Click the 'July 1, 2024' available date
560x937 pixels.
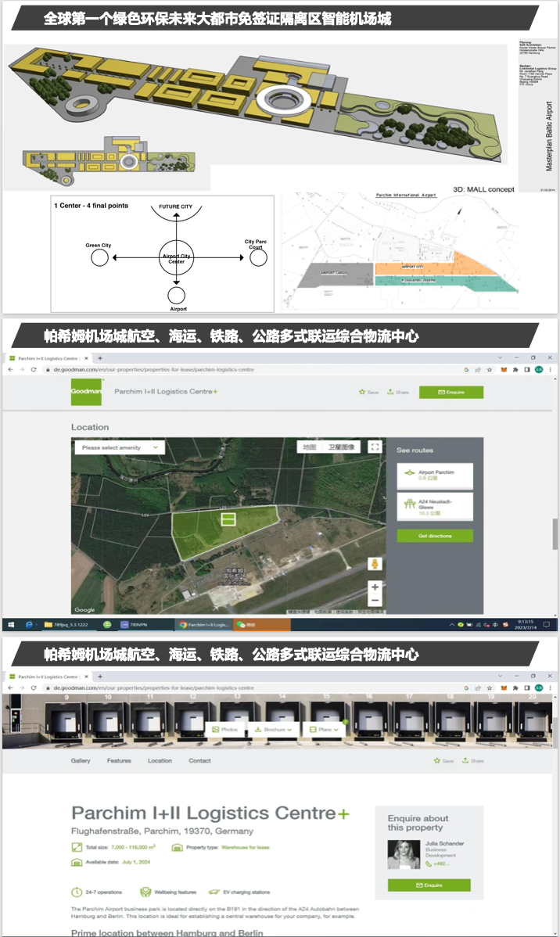coord(136,862)
